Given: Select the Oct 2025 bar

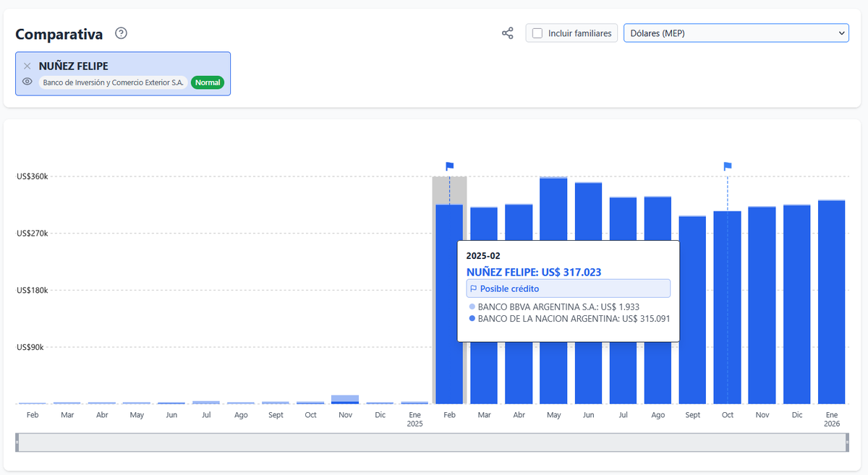Looking at the screenshot, I should [727, 307].
